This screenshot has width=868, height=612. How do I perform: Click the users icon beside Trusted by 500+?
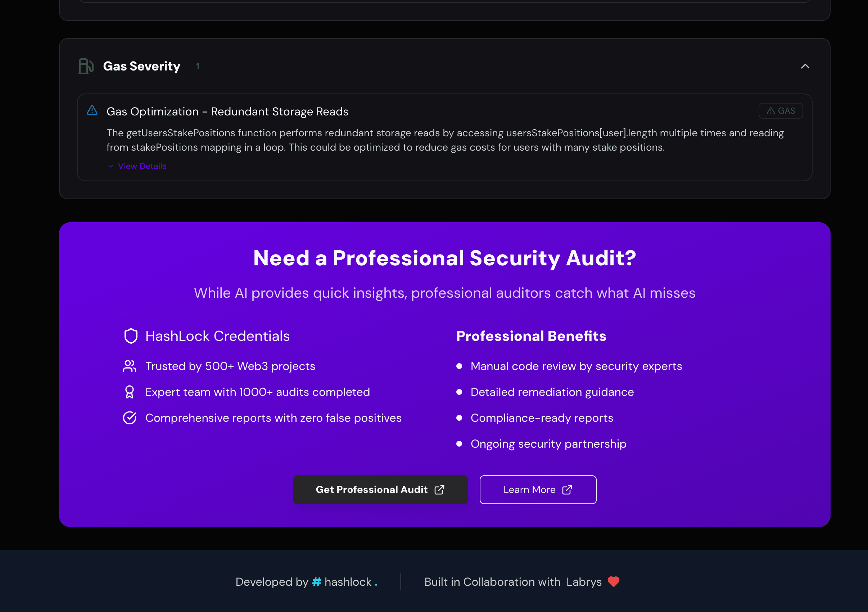coord(130,366)
